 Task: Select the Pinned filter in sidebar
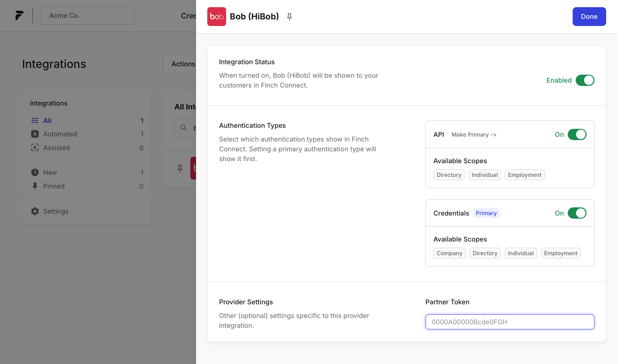[54, 186]
